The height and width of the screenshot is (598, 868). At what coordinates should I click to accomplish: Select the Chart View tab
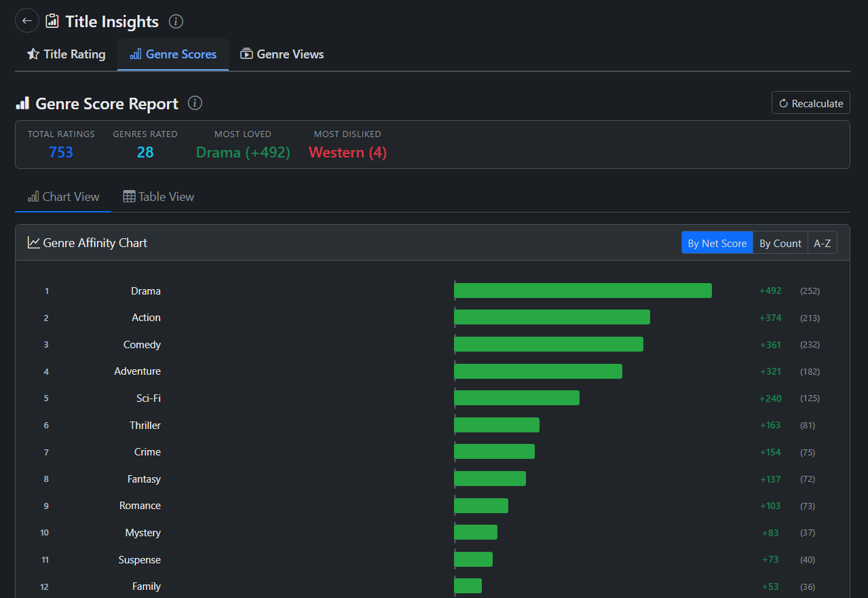click(x=63, y=197)
